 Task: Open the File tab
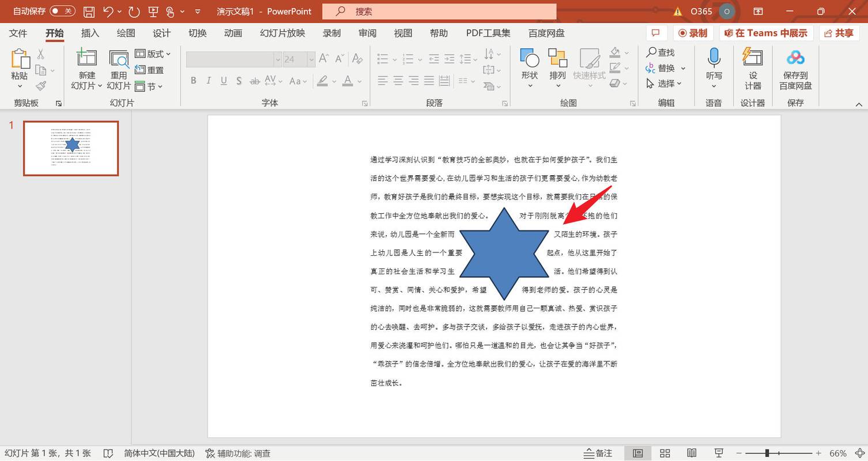(x=18, y=33)
